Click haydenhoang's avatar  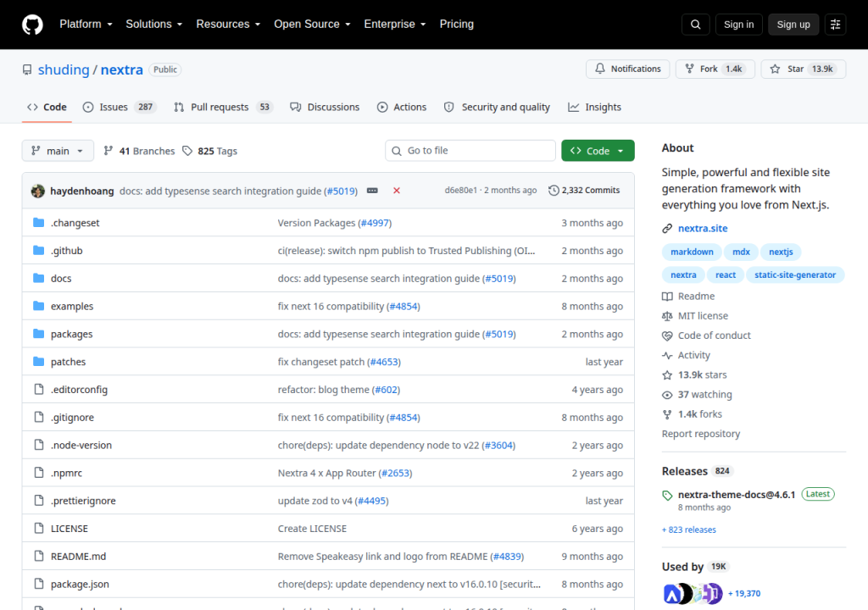(37, 191)
